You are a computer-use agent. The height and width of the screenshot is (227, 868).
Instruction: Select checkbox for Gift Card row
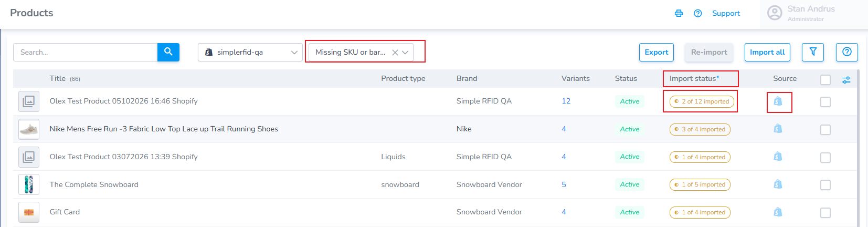825,213
